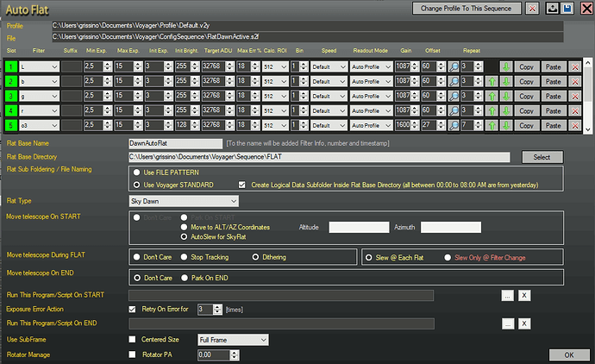Image resolution: width=595 pixels, height=364 pixels.
Task: Select Use FILE PATTERN radio option
Action: click(x=136, y=173)
